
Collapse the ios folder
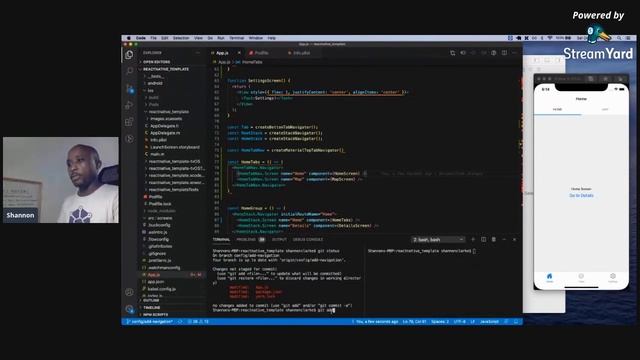click(151, 91)
